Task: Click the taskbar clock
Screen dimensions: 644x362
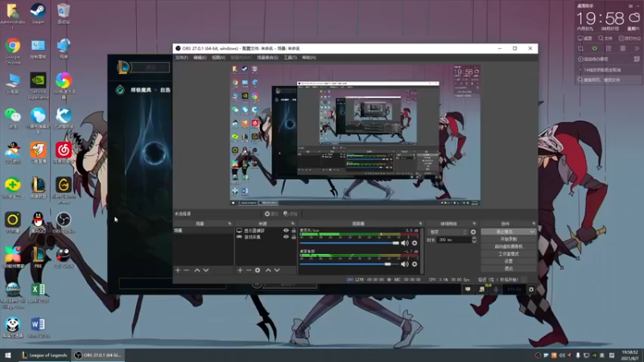Action: (630, 355)
